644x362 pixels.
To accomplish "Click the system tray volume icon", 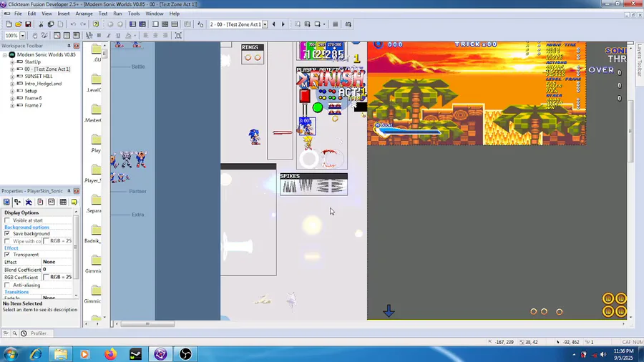I will [x=603, y=354].
